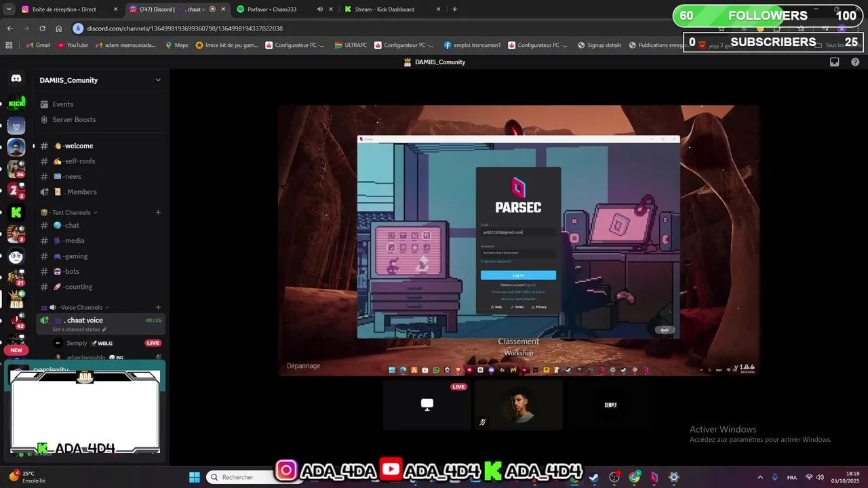Edit channel status pencil icon
The height and width of the screenshot is (488, 868).
click(x=104, y=329)
